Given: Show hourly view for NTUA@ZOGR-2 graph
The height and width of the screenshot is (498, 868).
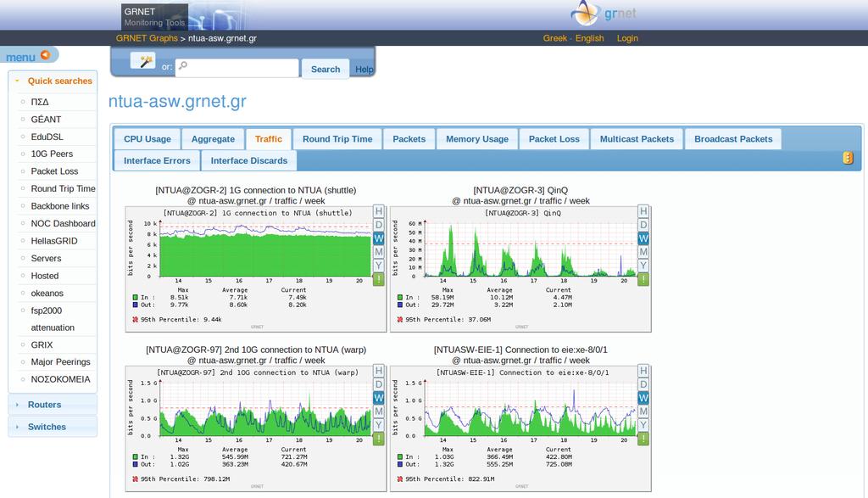Looking at the screenshot, I should (x=379, y=211).
